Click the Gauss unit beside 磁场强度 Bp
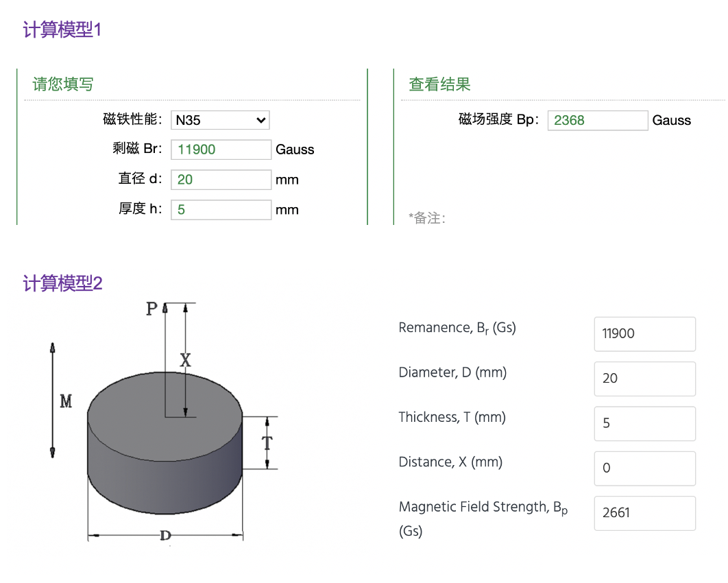 tap(671, 120)
